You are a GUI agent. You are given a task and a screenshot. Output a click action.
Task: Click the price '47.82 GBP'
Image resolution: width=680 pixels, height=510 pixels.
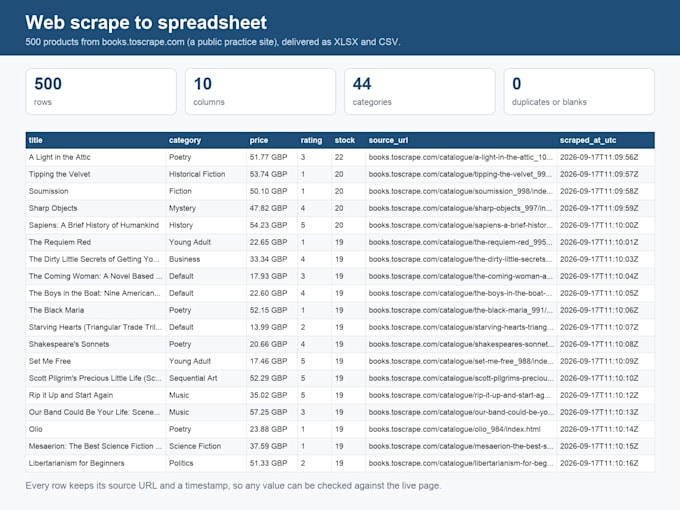point(268,208)
